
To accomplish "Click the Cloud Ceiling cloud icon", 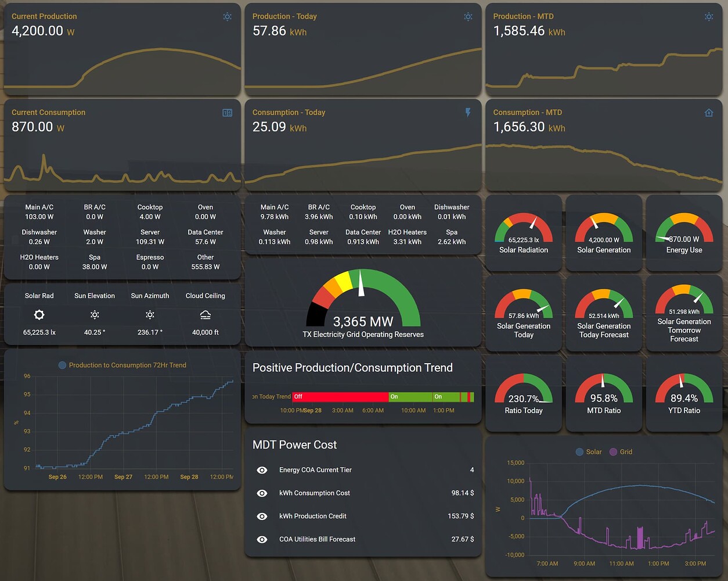I will click(x=205, y=314).
